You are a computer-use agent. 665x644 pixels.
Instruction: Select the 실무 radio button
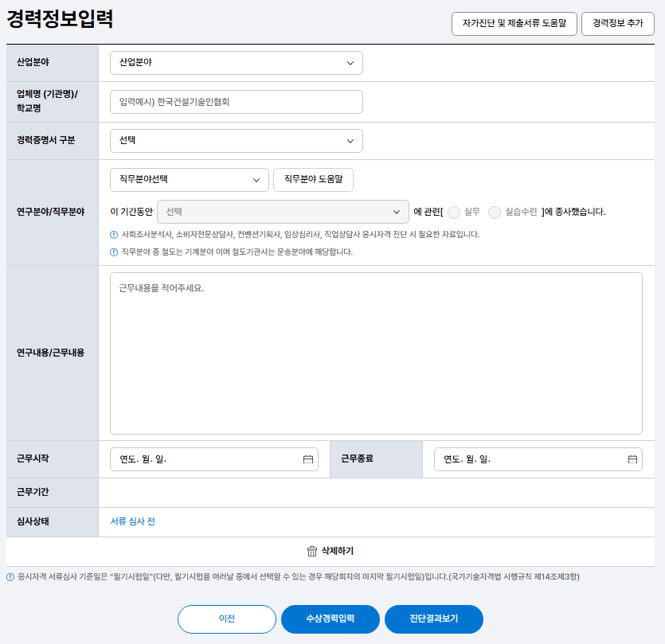tap(454, 213)
